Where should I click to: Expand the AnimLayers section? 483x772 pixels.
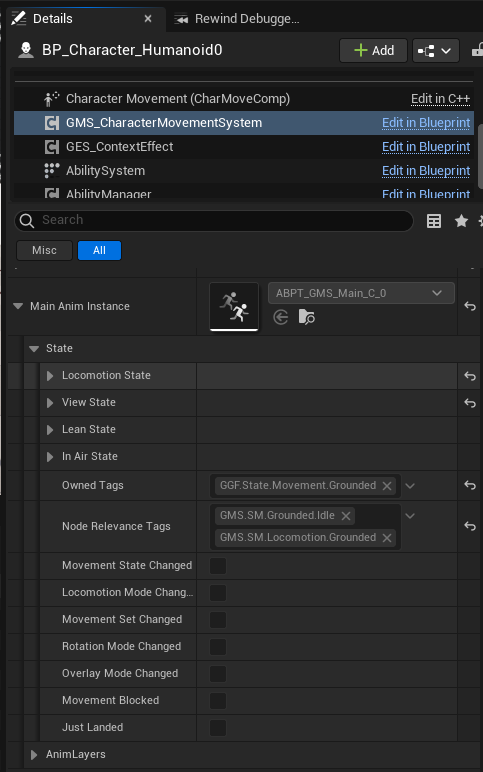click(34, 755)
